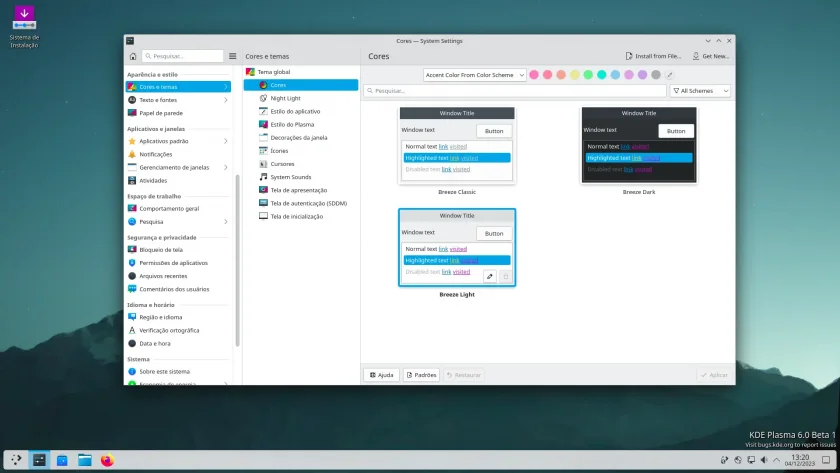The height and width of the screenshot is (473, 840).
Task: Pick the pink accent color swatch
Action: tap(534, 75)
